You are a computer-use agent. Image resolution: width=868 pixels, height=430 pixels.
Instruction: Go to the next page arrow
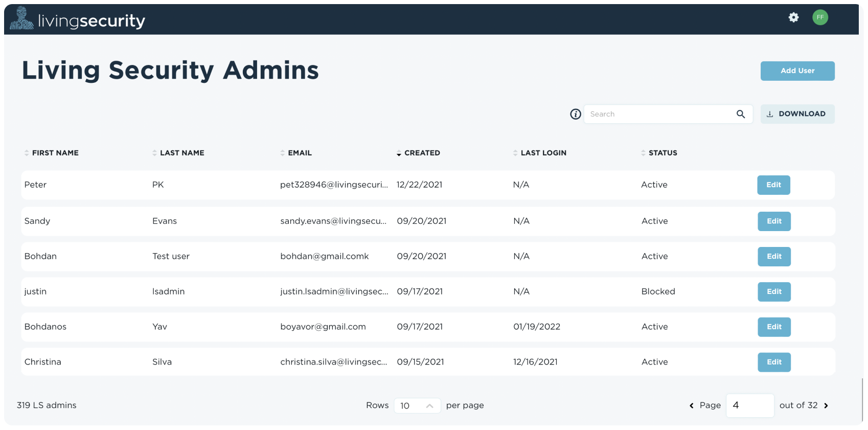[x=826, y=405]
